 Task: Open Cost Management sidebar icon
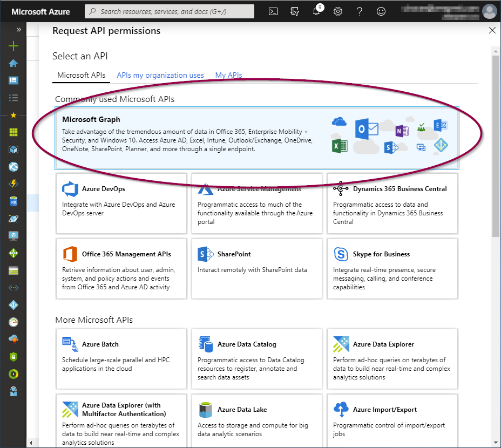point(13,374)
